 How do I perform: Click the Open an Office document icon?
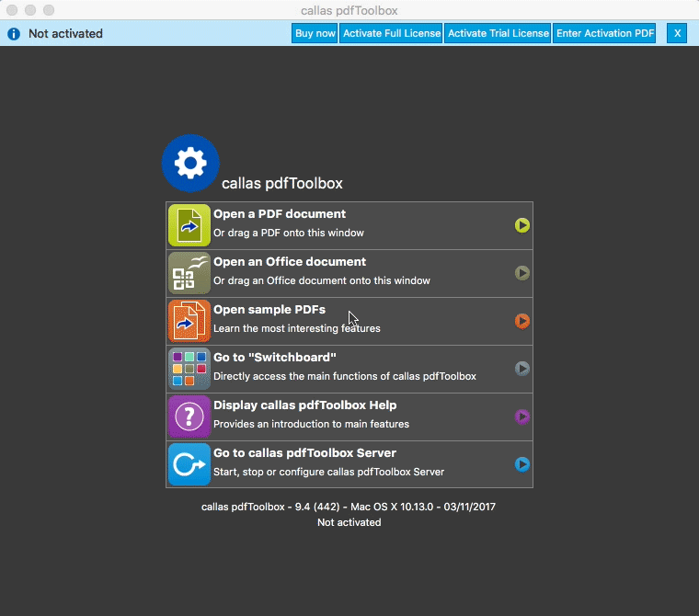[189, 273]
